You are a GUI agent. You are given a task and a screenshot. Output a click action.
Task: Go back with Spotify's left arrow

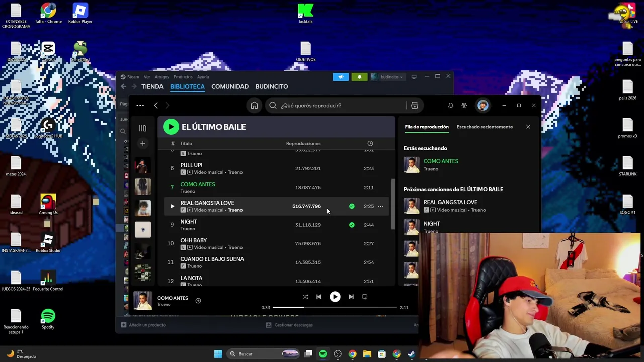click(156, 105)
